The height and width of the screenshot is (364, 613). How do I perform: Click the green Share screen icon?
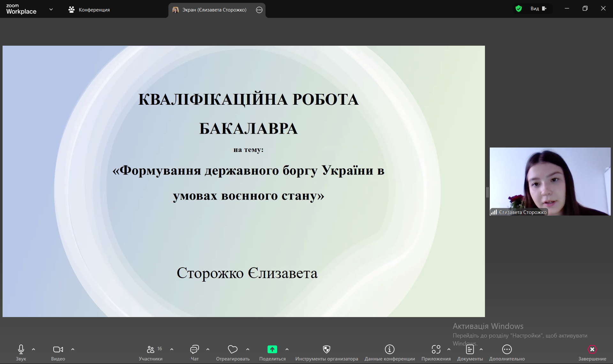tap(272, 350)
